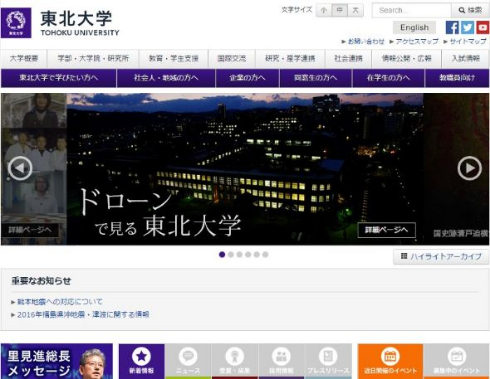Open the 里見進総長メッセージ banner
The height and width of the screenshot is (379, 490).
tap(57, 361)
